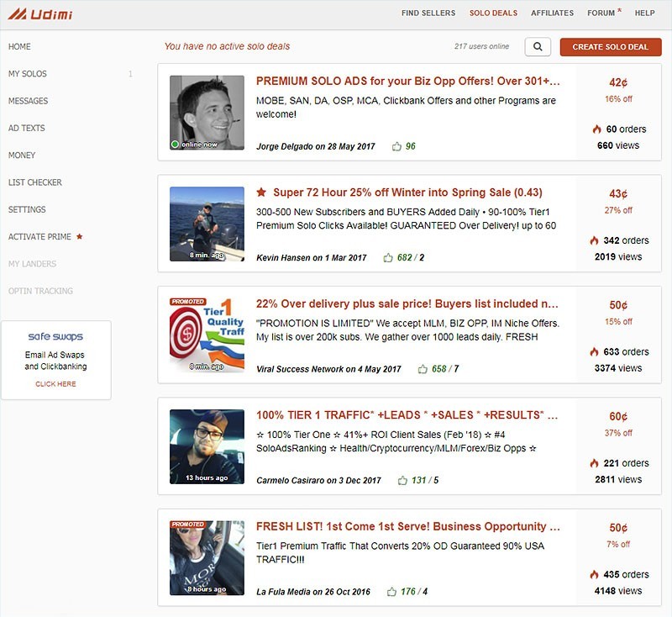
Task: Open Premium Solo Ads for Biz Opp deal title
Action: coord(407,81)
